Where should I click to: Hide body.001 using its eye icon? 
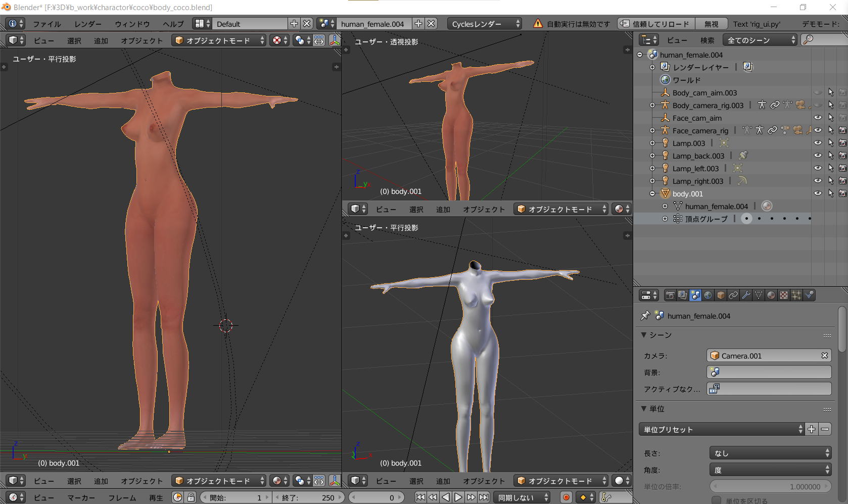coord(818,193)
